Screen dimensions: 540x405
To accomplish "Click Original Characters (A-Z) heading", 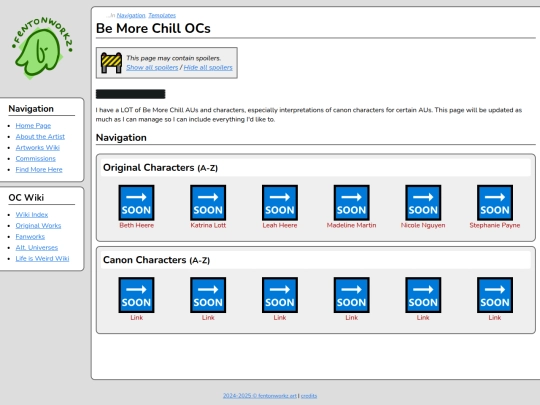I will click(160, 168).
